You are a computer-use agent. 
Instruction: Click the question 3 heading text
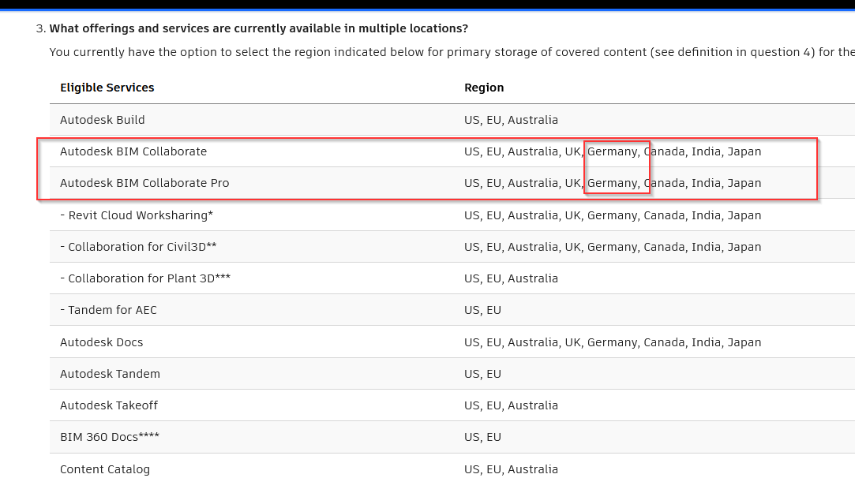tap(258, 28)
